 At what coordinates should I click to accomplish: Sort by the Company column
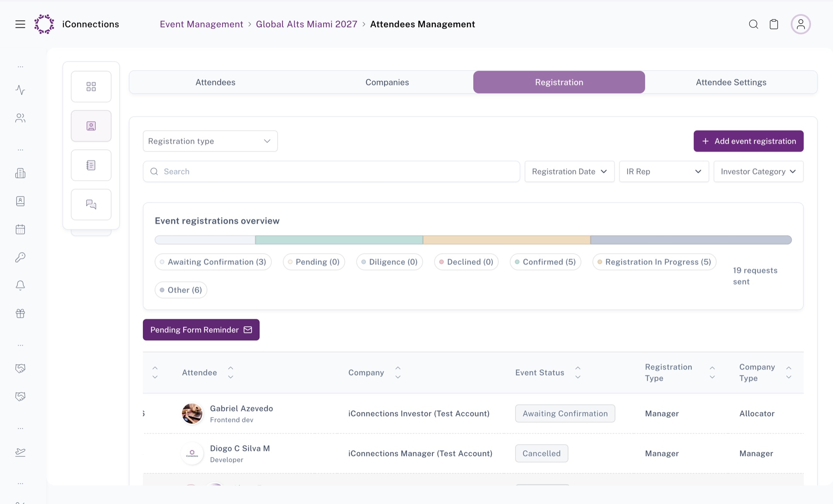398,372
